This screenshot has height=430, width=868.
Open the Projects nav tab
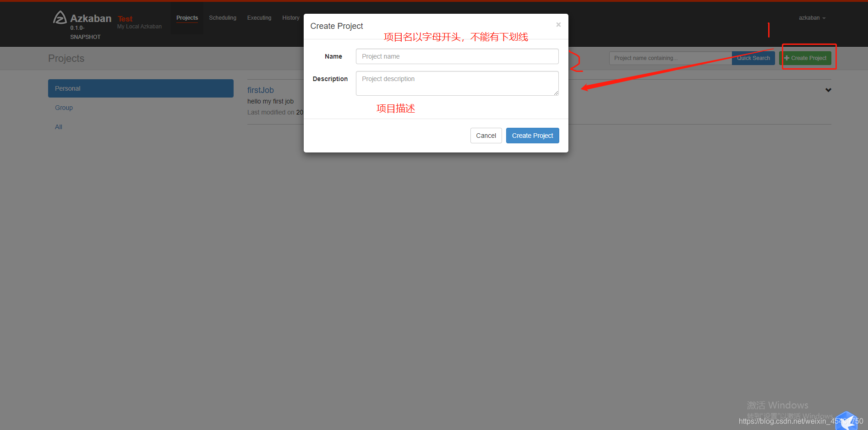pos(187,18)
